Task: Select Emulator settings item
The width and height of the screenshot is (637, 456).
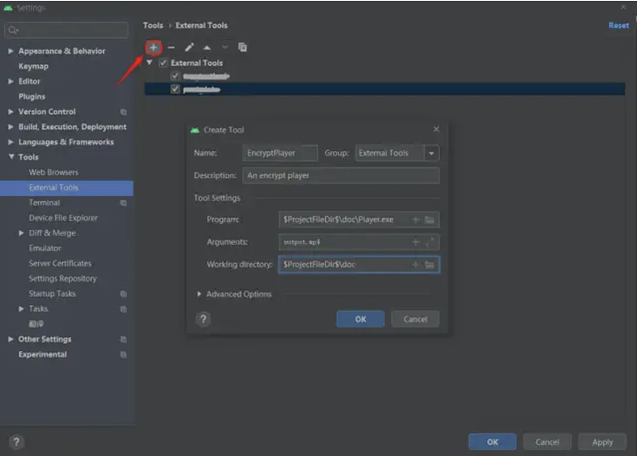Action: tap(45, 248)
